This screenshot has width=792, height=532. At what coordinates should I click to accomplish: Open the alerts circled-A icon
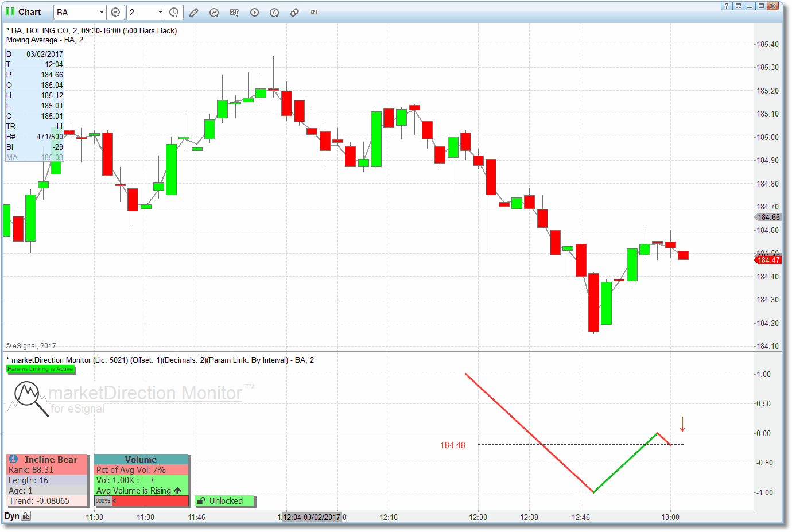coord(274,12)
